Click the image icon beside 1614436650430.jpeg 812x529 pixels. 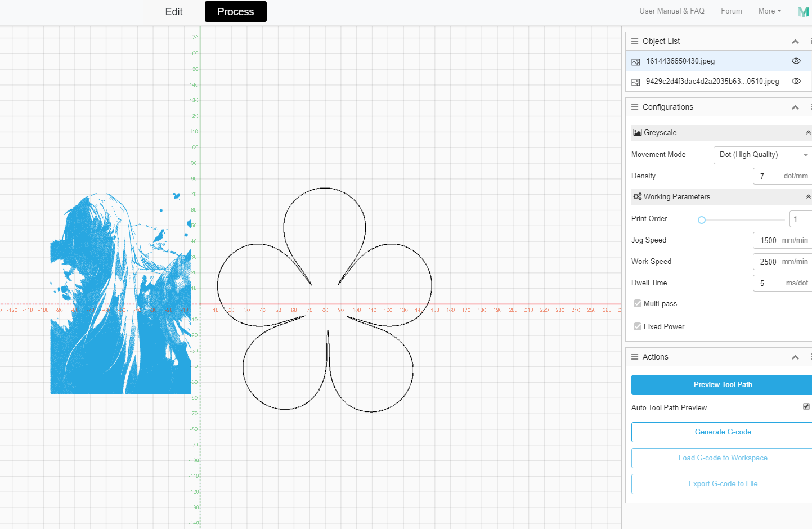point(636,62)
